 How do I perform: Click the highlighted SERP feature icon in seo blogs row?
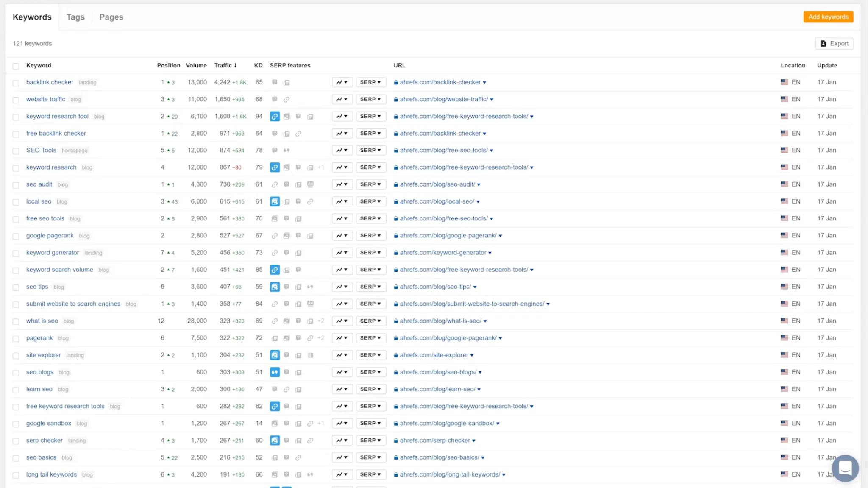[x=275, y=372]
